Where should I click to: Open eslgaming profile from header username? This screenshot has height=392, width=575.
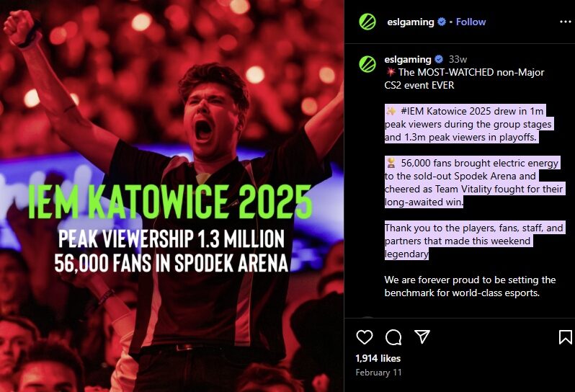[x=410, y=22]
